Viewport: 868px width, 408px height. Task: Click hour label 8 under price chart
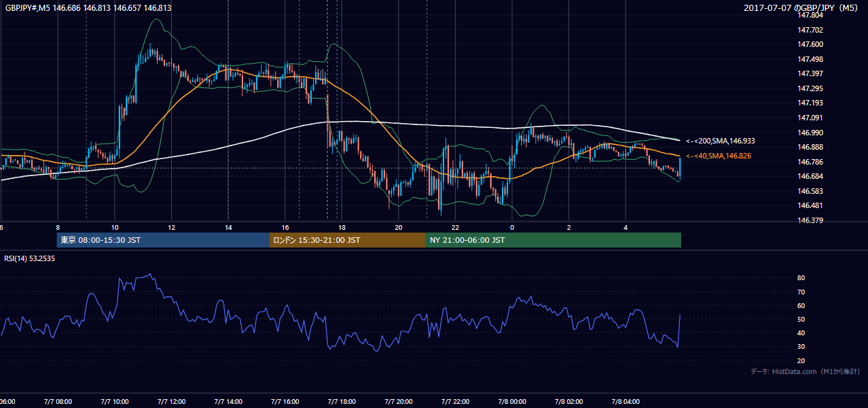(58, 228)
